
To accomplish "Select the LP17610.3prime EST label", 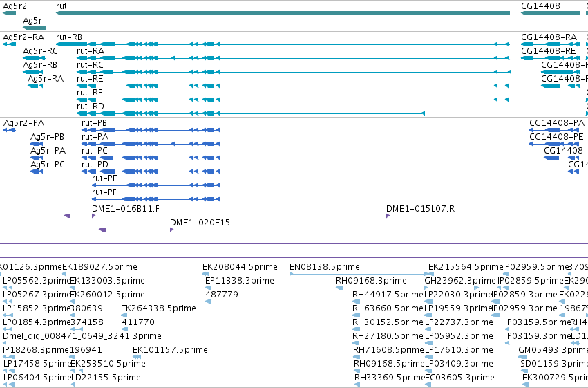I will (x=459, y=351).
